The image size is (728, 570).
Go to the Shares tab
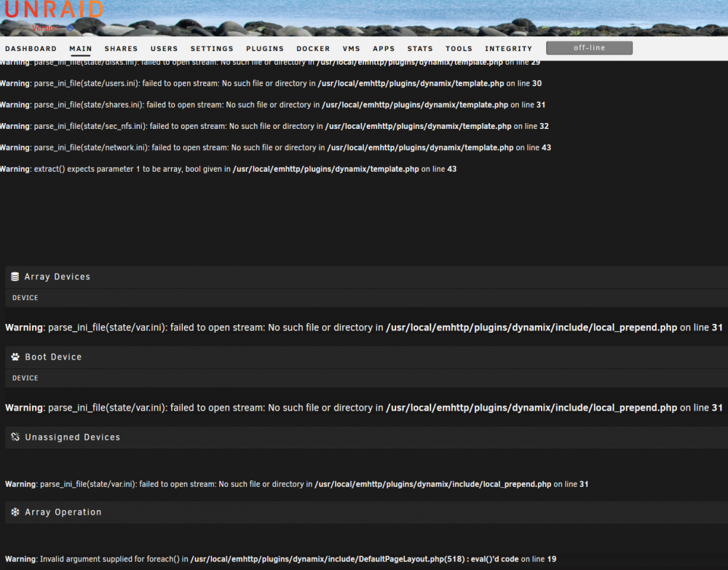point(121,49)
